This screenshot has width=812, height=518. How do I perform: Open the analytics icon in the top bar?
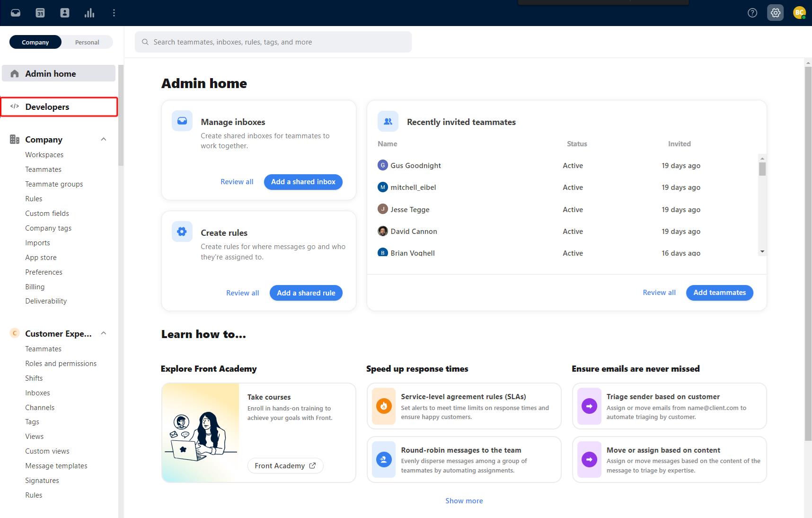(89, 13)
